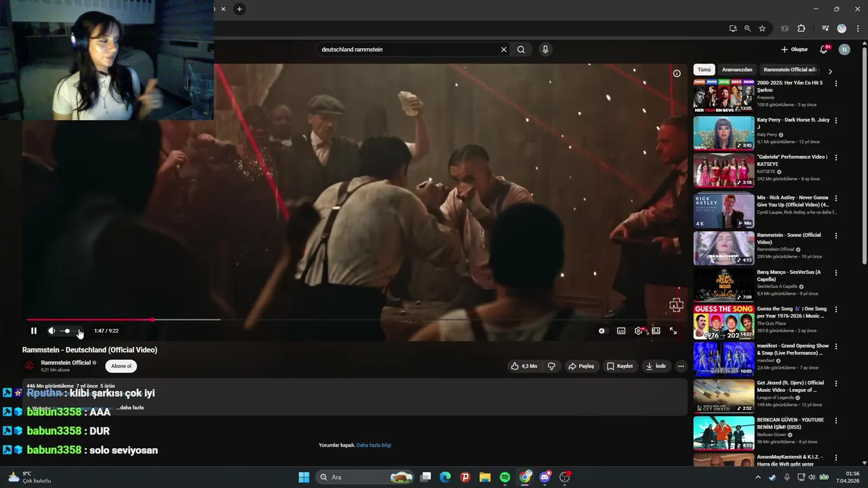Open the account avatar N menu
This screenshot has height=488, width=868.
pos(844,49)
